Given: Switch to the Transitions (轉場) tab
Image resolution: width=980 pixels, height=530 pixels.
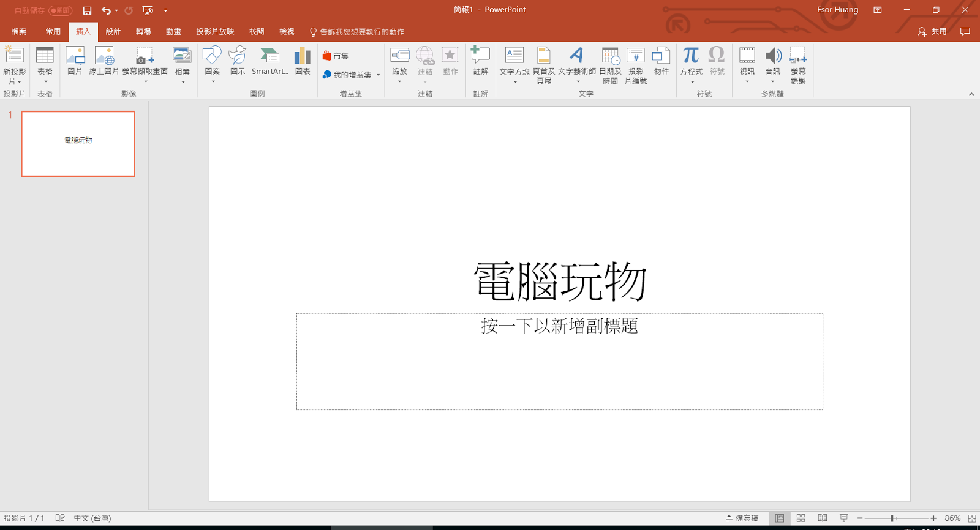Looking at the screenshot, I should click(143, 32).
